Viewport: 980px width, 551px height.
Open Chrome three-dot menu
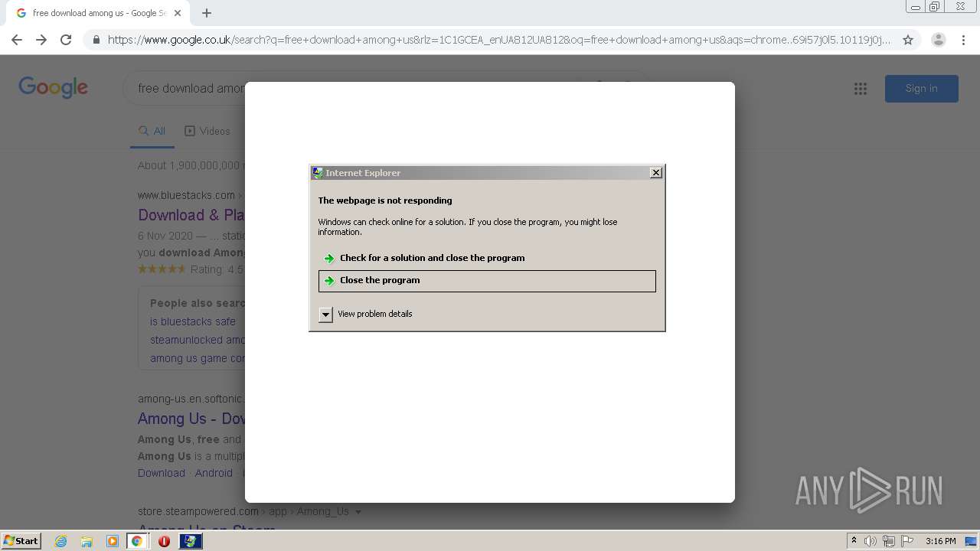click(x=963, y=40)
